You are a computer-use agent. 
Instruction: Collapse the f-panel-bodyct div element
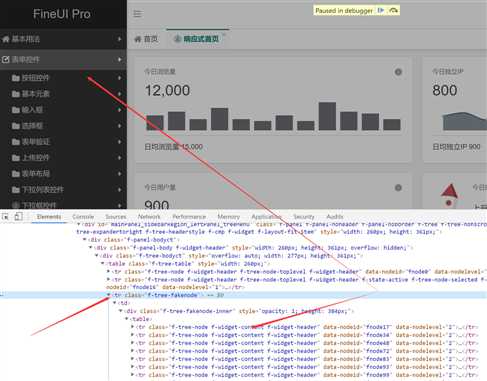click(85, 240)
